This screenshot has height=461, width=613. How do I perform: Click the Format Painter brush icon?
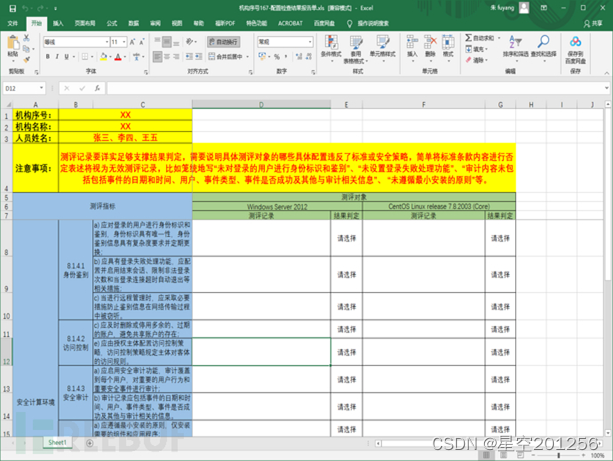27,59
